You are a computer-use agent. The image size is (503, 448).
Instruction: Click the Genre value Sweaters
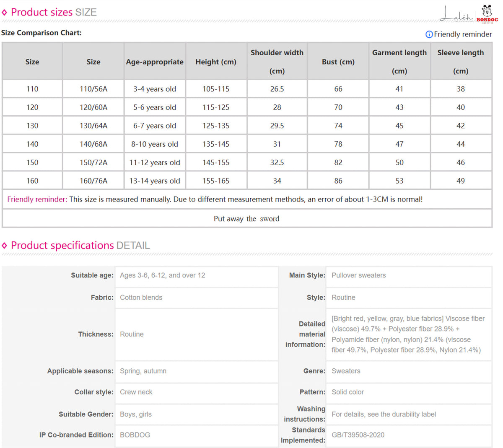[346, 371]
